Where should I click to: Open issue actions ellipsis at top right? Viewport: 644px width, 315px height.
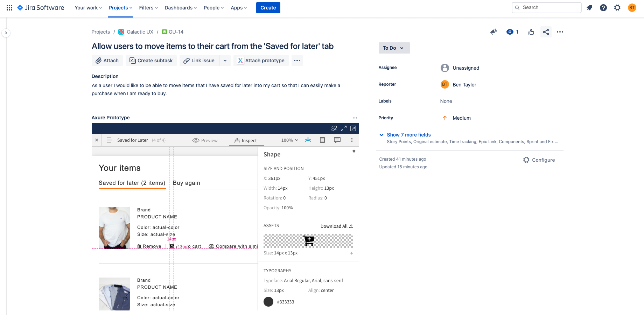click(x=560, y=32)
